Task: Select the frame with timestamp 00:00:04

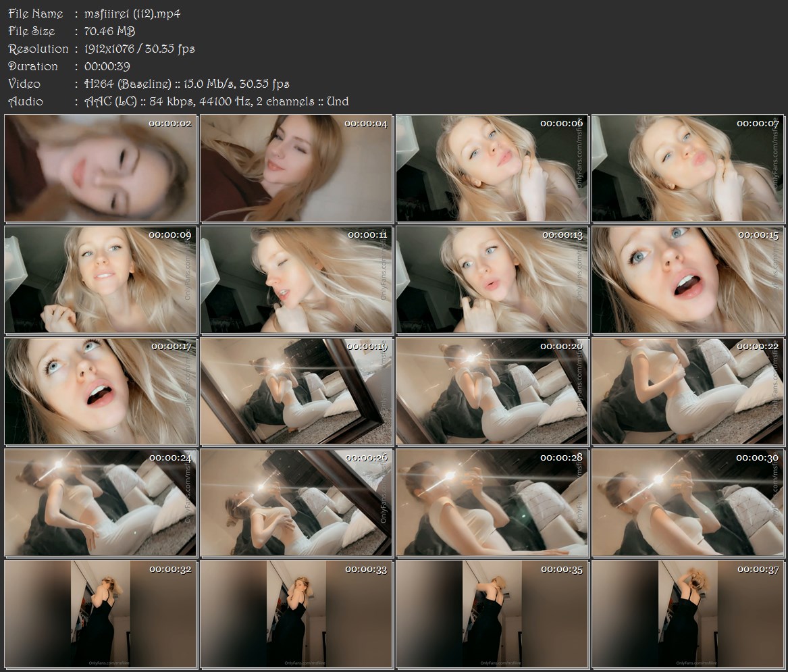Action: [x=296, y=168]
